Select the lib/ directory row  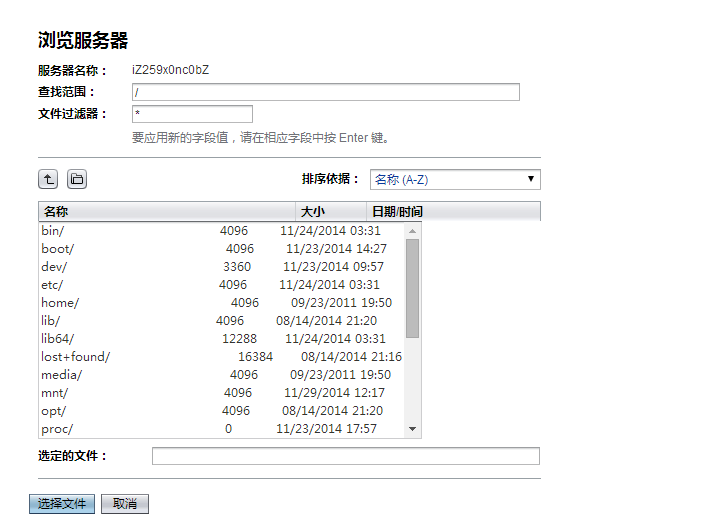click(222, 321)
